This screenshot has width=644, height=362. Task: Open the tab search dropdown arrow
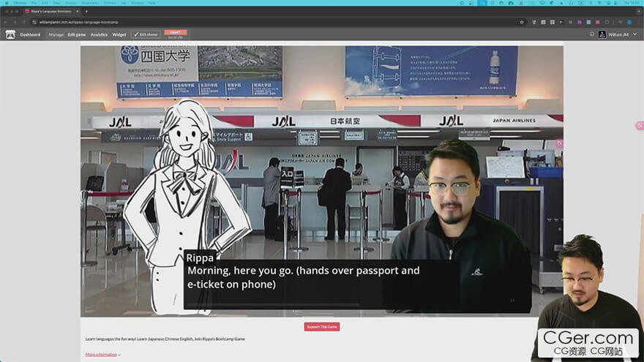pyautogui.click(x=639, y=12)
